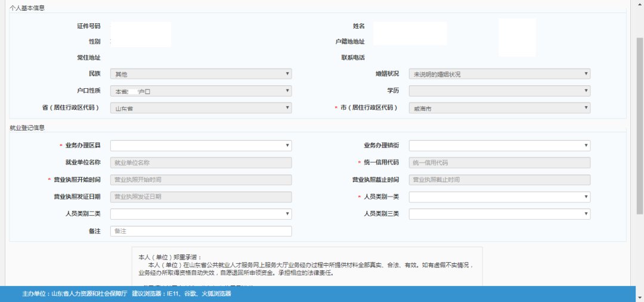Open the 人员类别二类 dropdown

200,213
